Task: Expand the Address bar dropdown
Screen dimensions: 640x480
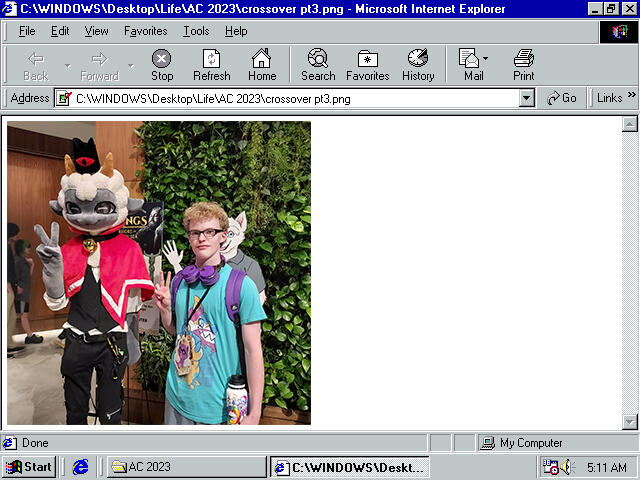Action: 527,98
